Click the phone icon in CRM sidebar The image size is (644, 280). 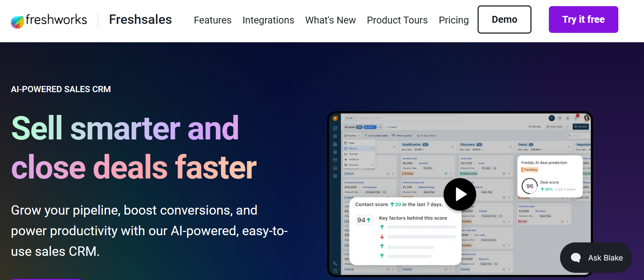(x=335, y=263)
